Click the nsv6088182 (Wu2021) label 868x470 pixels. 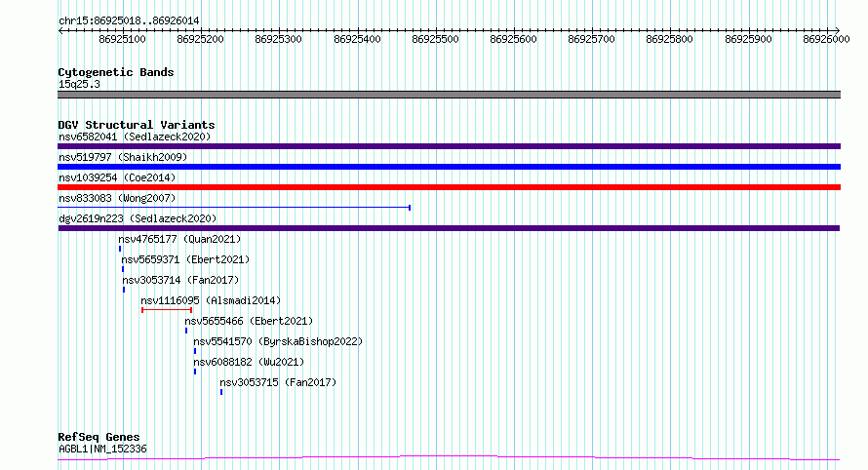pos(249,362)
